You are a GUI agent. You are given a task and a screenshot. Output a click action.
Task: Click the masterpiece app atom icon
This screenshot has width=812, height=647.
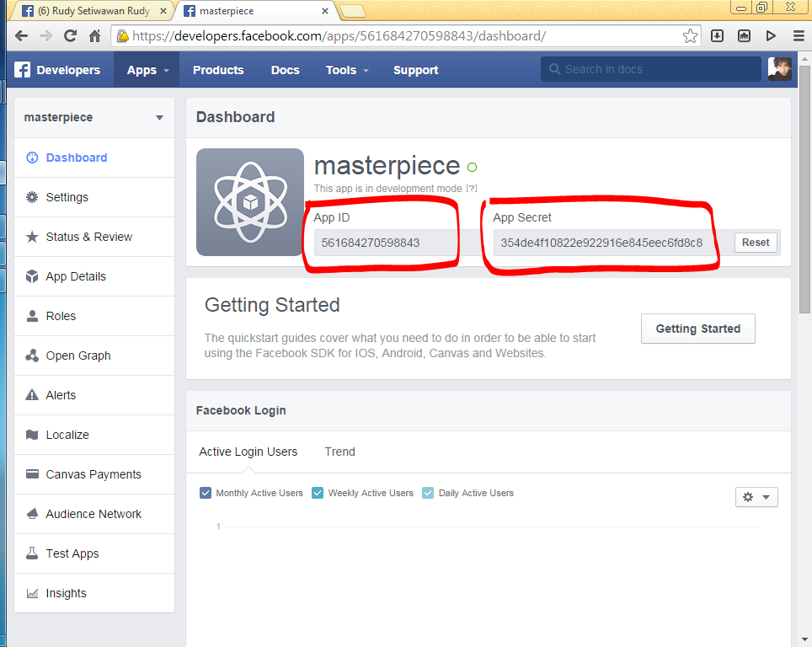(x=250, y=202)
